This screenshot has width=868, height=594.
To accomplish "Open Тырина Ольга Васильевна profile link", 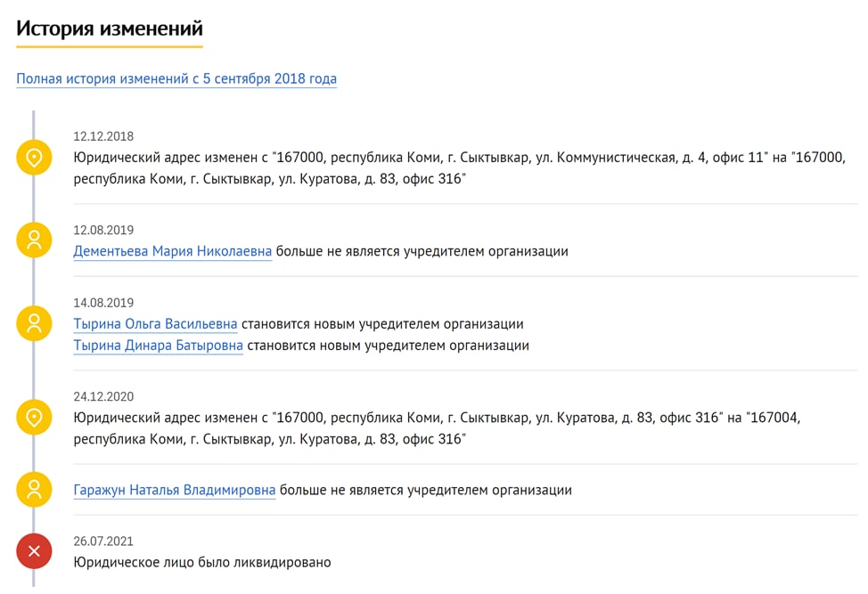I will pyautogui.click(x=155, y=323).
